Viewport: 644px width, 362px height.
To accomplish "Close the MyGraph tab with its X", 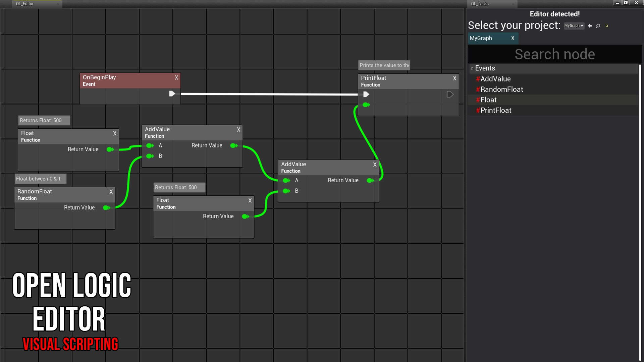I will click(x=513, y=38).
